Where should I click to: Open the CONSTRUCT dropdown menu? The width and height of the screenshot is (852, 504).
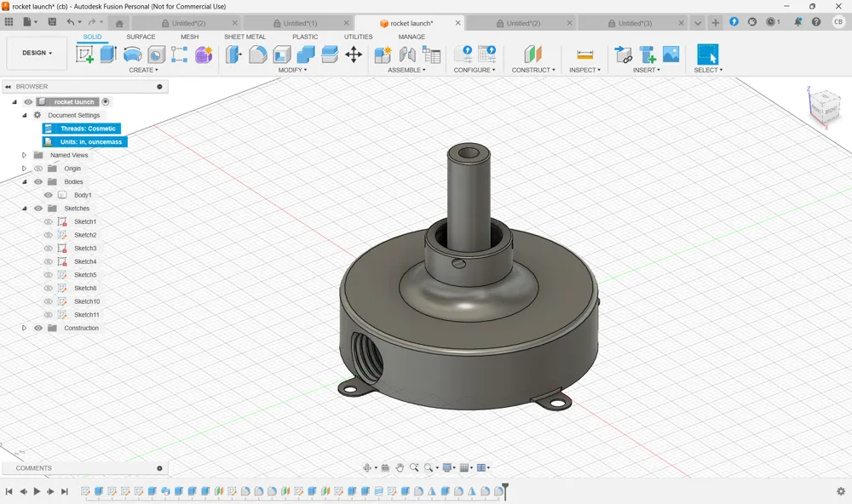point(533,70)
